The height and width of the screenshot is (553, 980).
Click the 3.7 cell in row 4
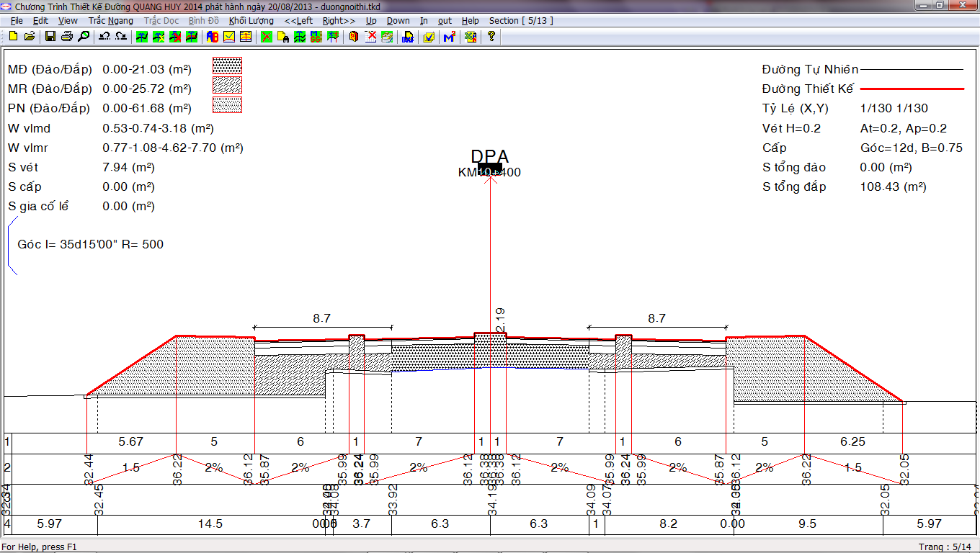click(362, 524)
